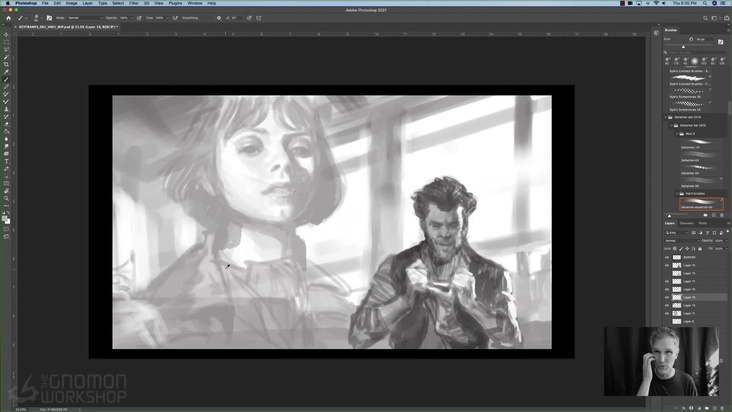Open smoothing options gear
The height and width of the screenshot is (412, 732).
218,18
